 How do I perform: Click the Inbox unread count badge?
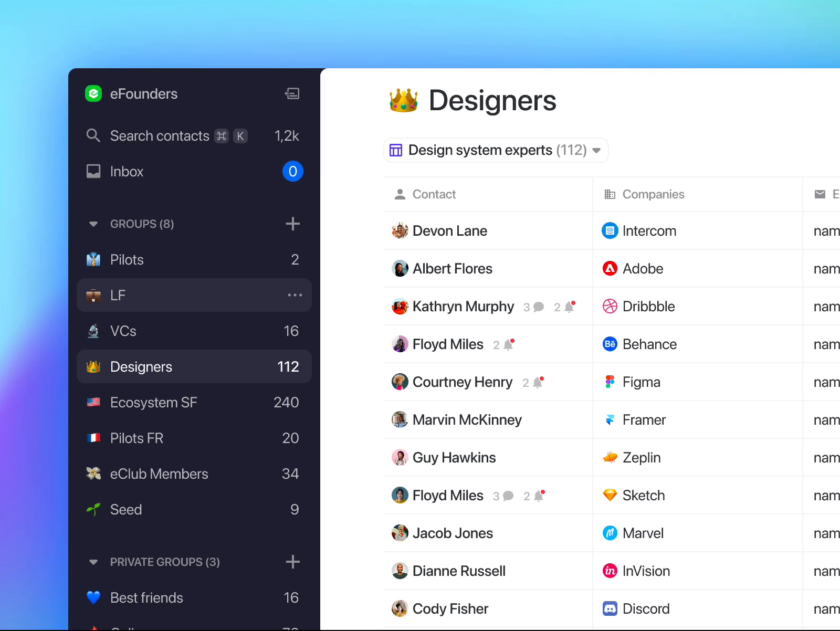(x=293, y=171)
